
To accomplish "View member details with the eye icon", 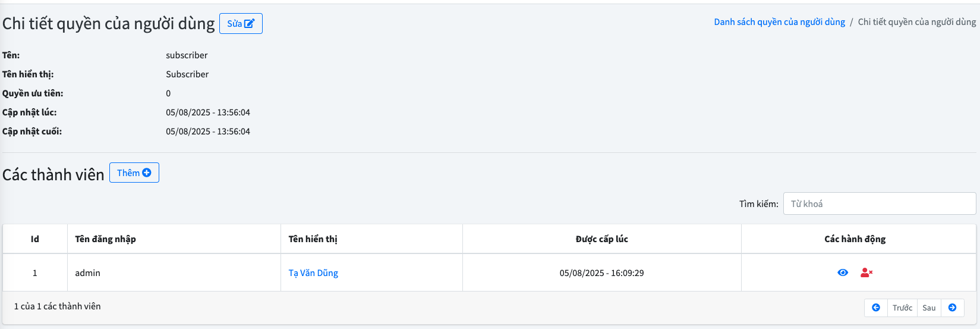I will (843, 272).
